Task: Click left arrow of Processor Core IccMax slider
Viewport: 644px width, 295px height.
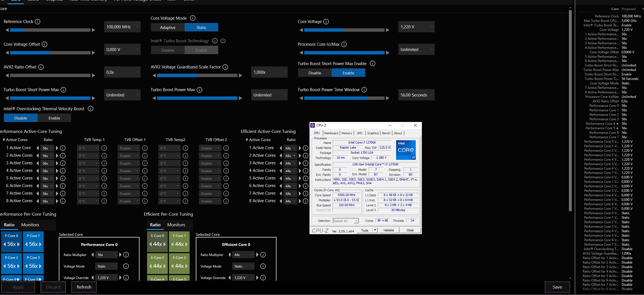Action: coord(301,53)
